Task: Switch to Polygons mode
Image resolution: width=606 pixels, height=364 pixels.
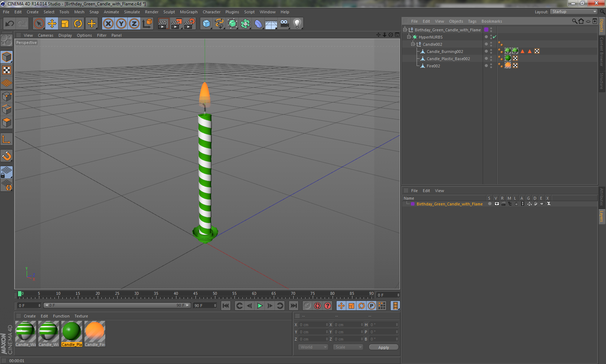Action: [6, 123]
